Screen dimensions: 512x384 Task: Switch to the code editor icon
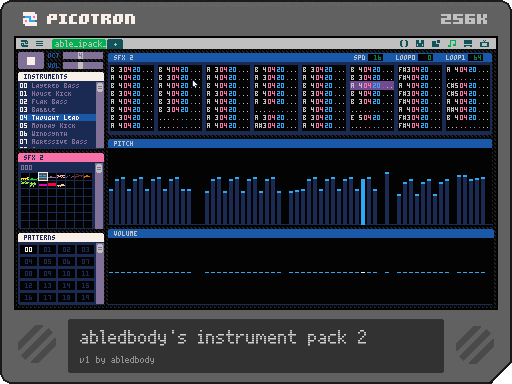(404, 44)
